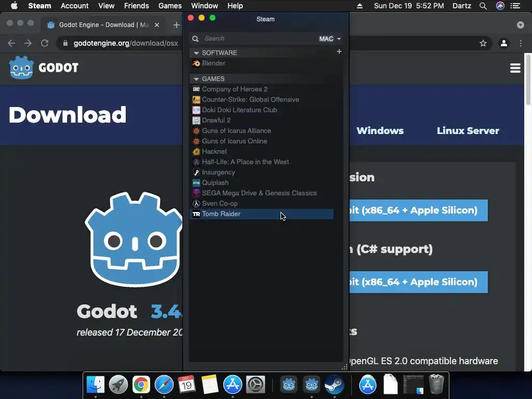532x399 pixels.
Task: Click the Half-Life: A Place in the West icon
Action: 196,162
